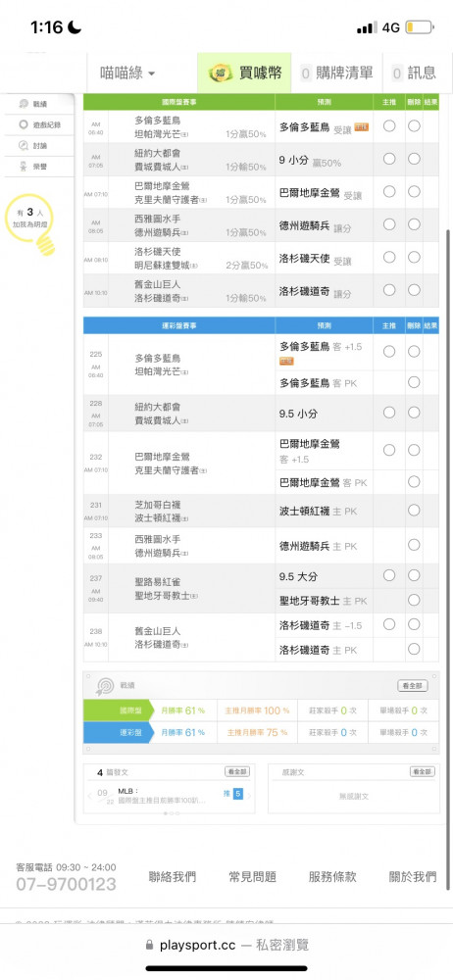Select 刪除 radio for 9 小分 prediction
This screenshot has height=980, width=453.
414,159
